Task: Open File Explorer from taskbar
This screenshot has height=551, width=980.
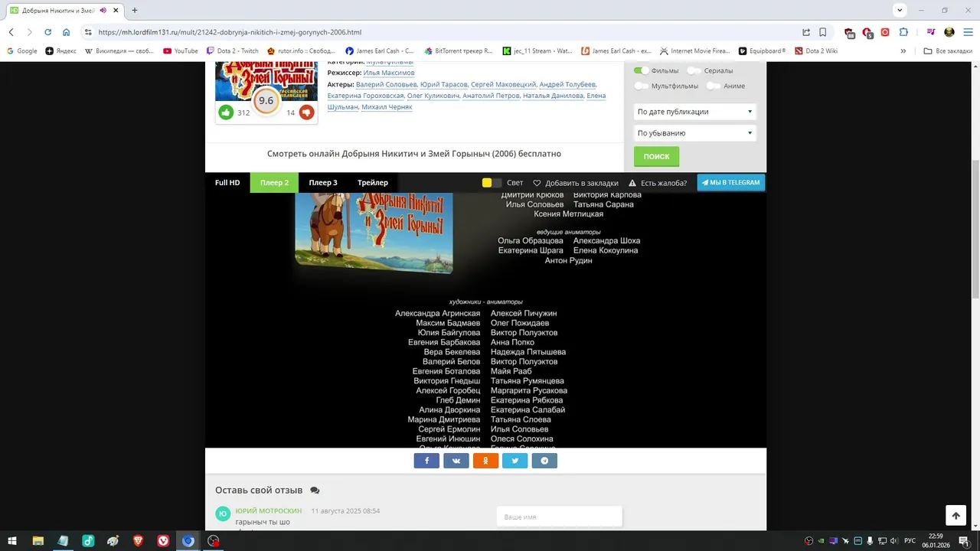Action: pyautogui.click(x=38, y=541)
